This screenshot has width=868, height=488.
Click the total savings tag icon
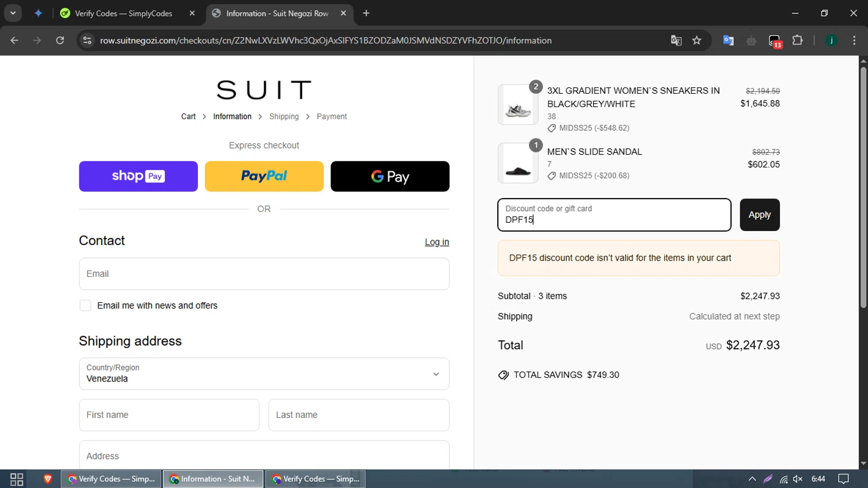click(503, 375)
